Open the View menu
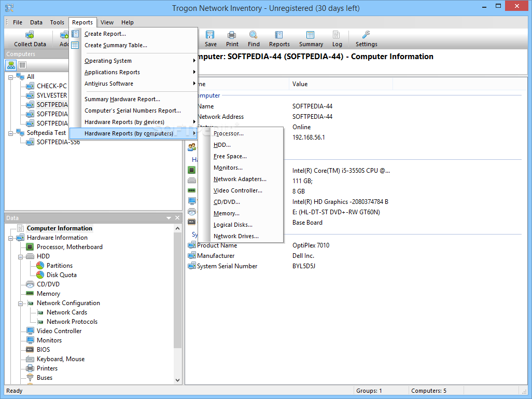 tap(107, 22)
